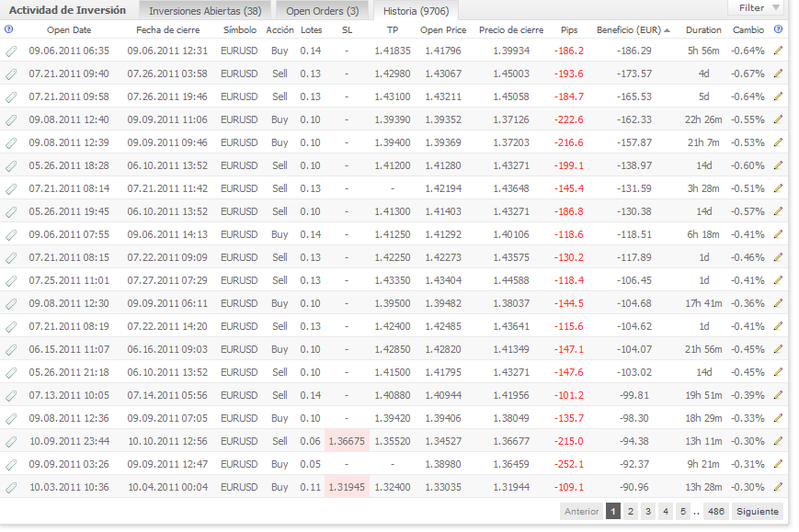Click paperclip icon for trade opened 07.25.2011 11:01
This screenshot has height=532, width=799.
(x=11, y=280)
